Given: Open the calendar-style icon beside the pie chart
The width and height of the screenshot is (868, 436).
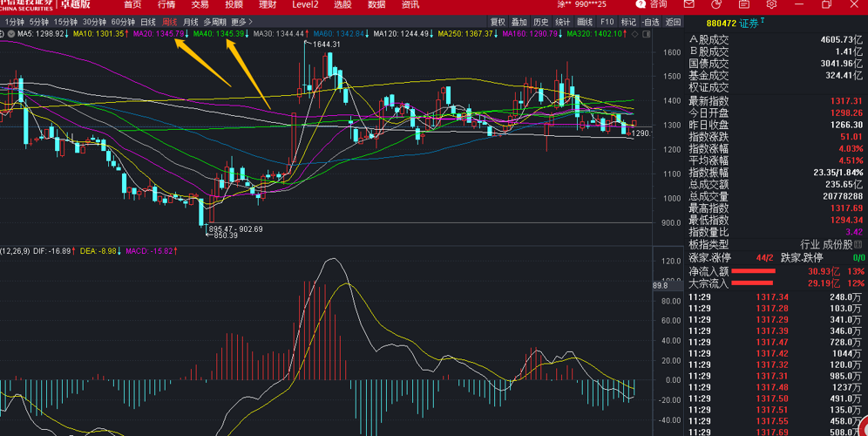Looking at the screenshot, I should [744, 4].
